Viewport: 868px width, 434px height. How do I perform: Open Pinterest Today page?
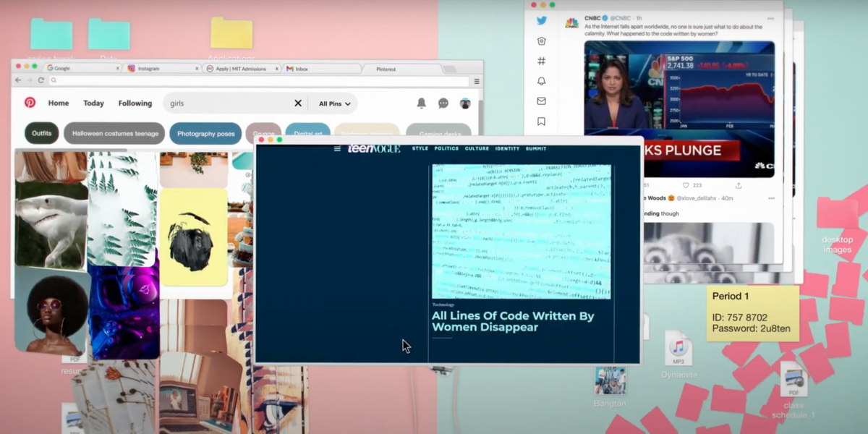point(93,103)
